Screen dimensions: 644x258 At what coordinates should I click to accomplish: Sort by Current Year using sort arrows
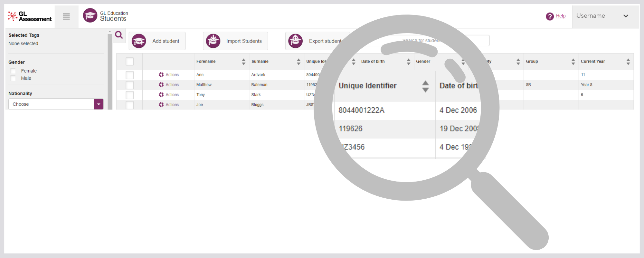pos(628,62)
